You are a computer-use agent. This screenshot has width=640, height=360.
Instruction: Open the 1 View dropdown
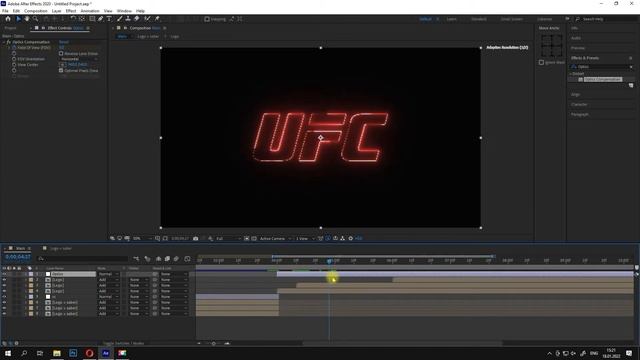pyautogui.click(x=305, y=238)
